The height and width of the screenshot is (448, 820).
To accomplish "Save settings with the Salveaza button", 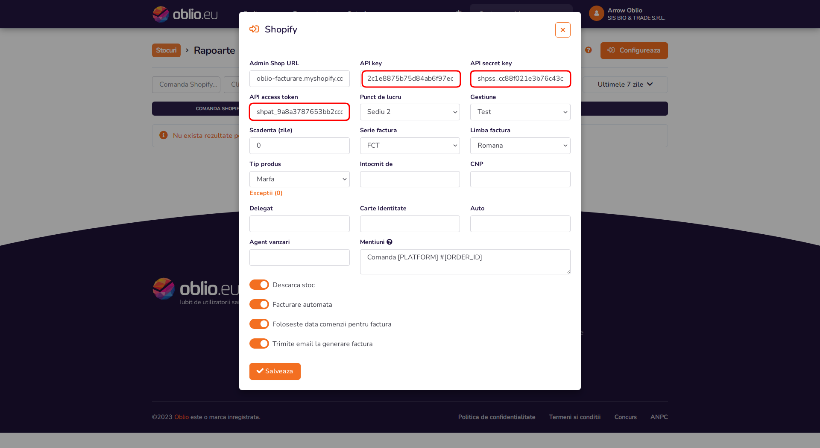I will [275, 371].
